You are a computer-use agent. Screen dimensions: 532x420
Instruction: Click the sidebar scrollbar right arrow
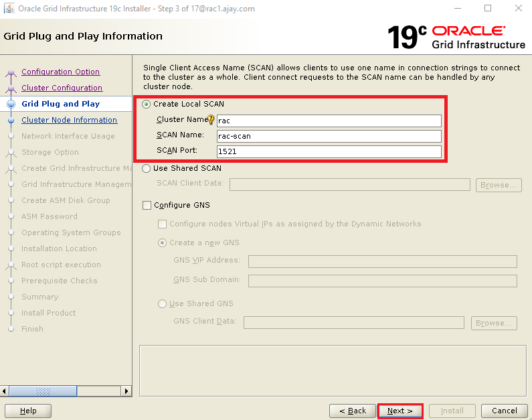(126, 391)
